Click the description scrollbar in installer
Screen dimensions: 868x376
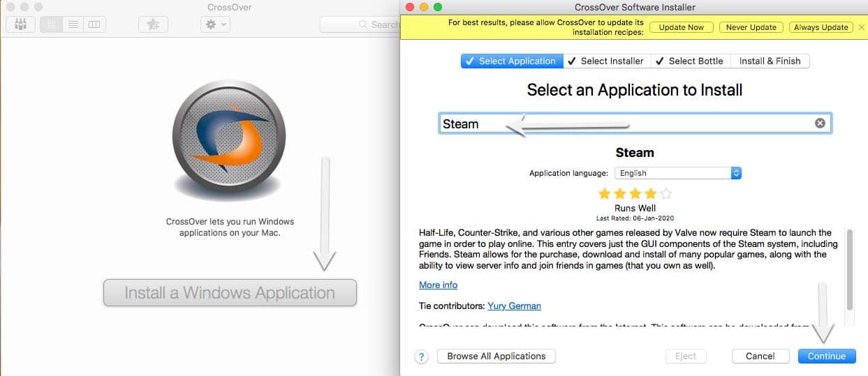tap(850, 269)
